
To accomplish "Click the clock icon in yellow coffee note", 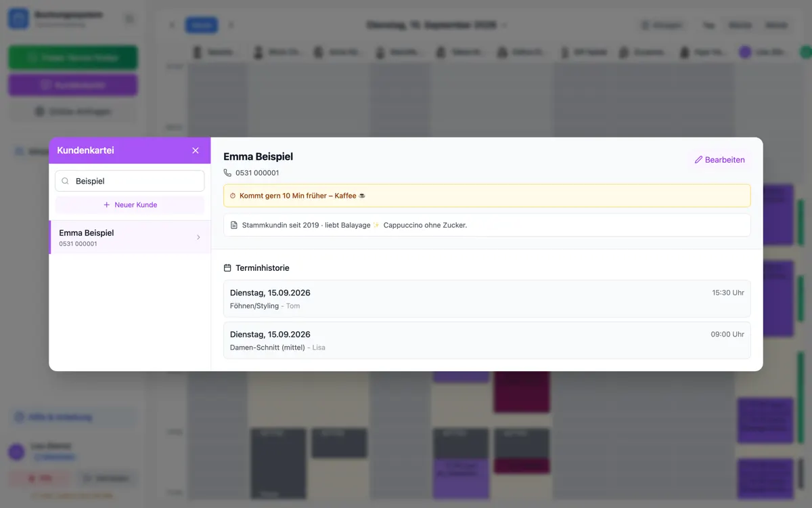I will coord(233,196).
